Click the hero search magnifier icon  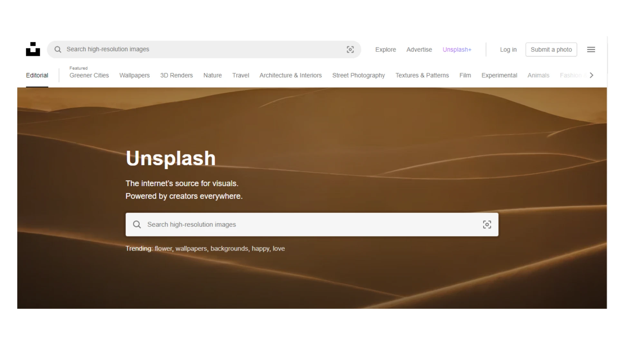click(x=137, y=225)
